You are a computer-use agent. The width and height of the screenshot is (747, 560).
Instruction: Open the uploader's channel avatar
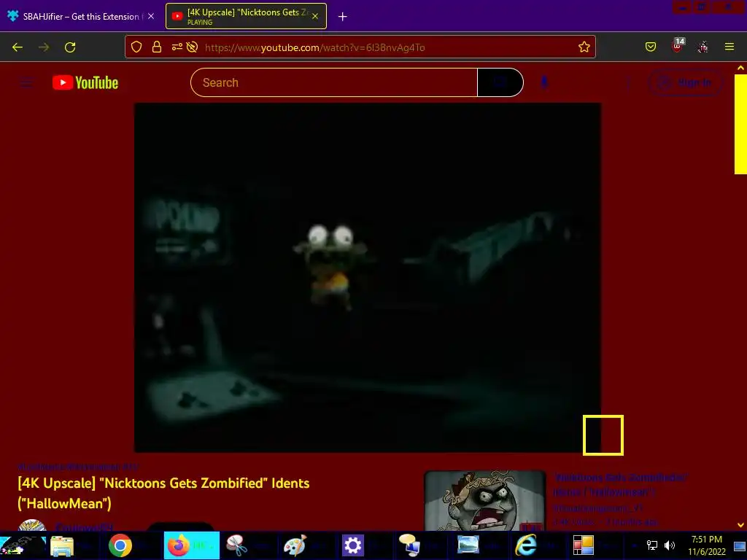tap(32, 525)
